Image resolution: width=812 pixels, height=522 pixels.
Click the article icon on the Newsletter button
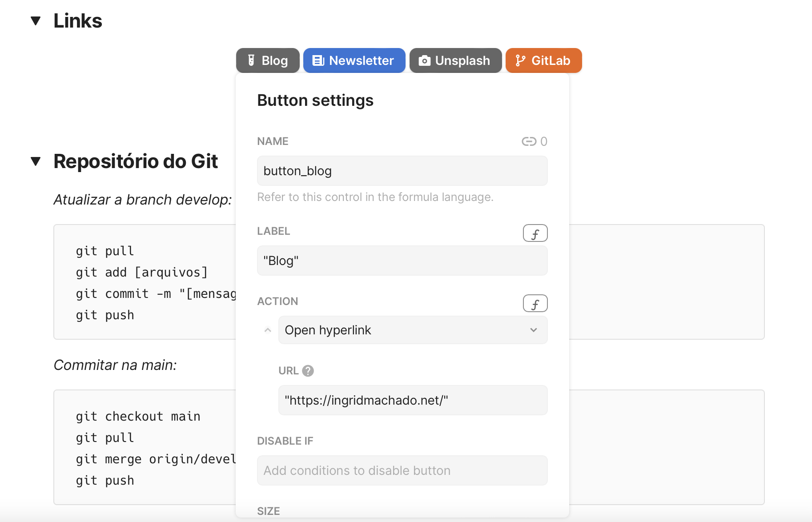(x=318, y=60)
